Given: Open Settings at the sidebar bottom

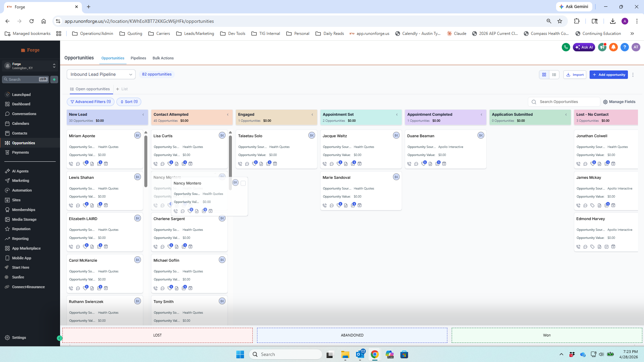Looking at the screenshot, I should [x=19, y=338].
